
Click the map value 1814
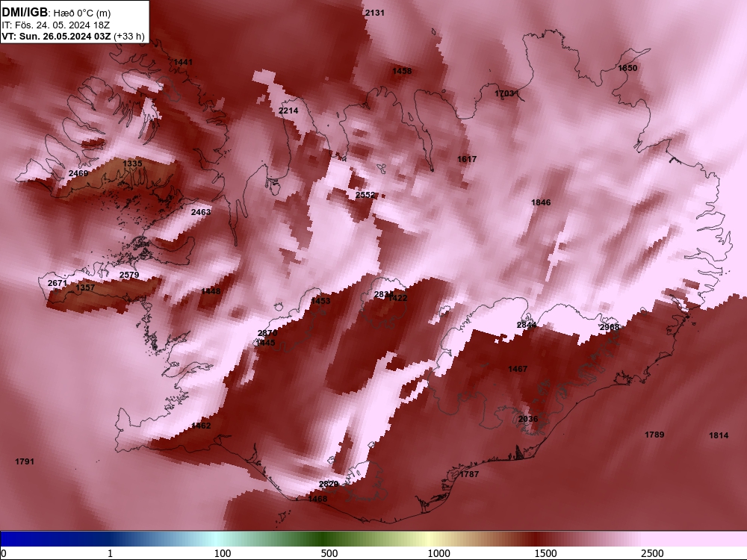pos(719,435)
